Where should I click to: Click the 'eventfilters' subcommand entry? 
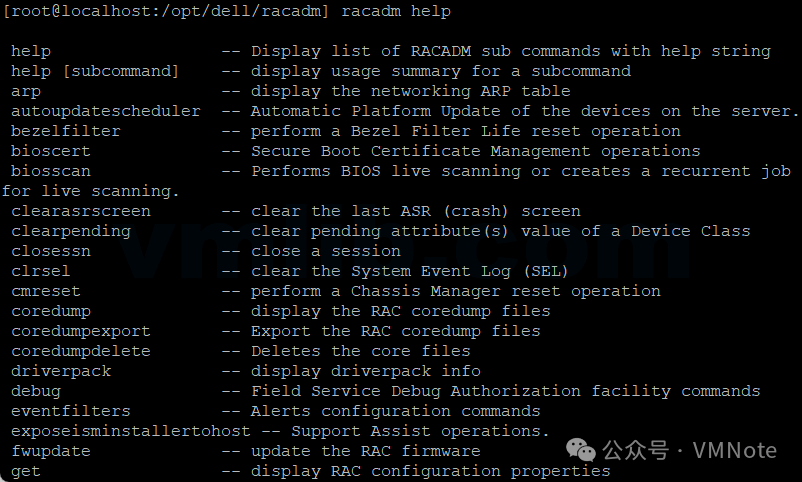pyautogui.click(x=70, y=411)
